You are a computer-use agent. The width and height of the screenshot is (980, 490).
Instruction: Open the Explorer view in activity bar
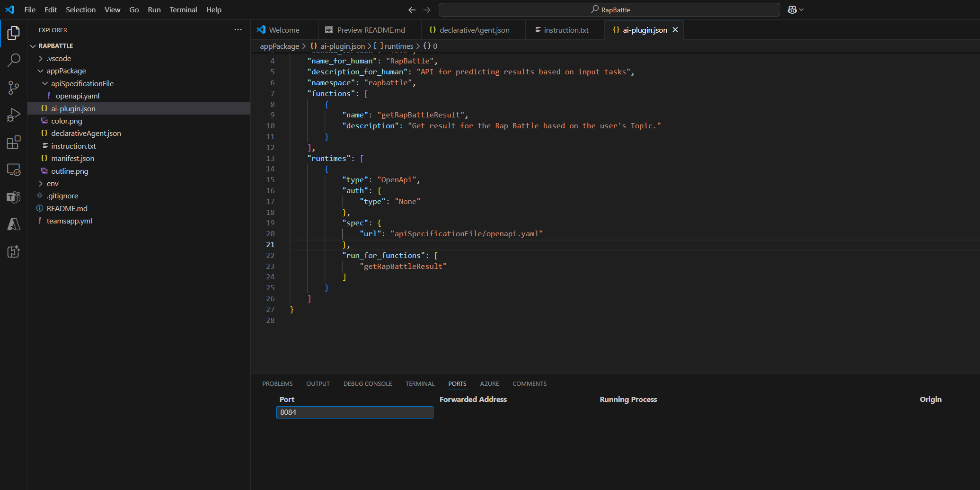(x=14, y=33)
